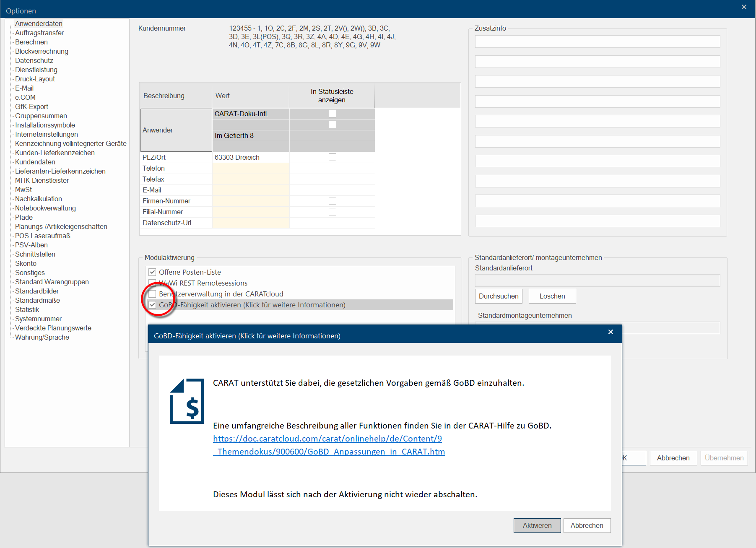Select Anwenderdaten in options tree
Viewport: 756px width, 548px height.
(x=39, y=23)
